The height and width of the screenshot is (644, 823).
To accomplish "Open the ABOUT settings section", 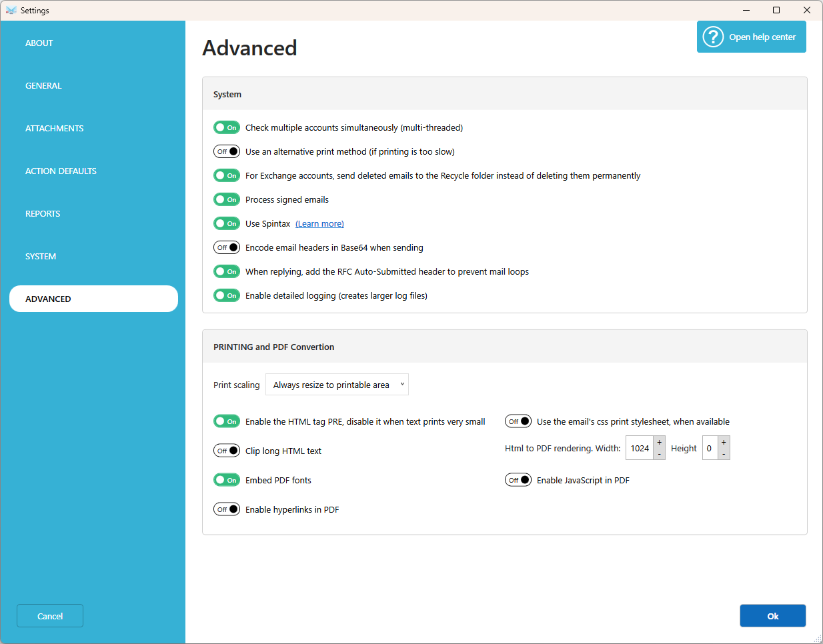I will 93,43.
